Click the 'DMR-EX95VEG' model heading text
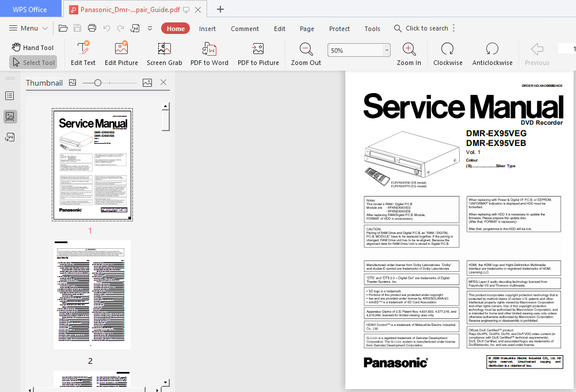576x392 pixels. (x=496, y=133)
